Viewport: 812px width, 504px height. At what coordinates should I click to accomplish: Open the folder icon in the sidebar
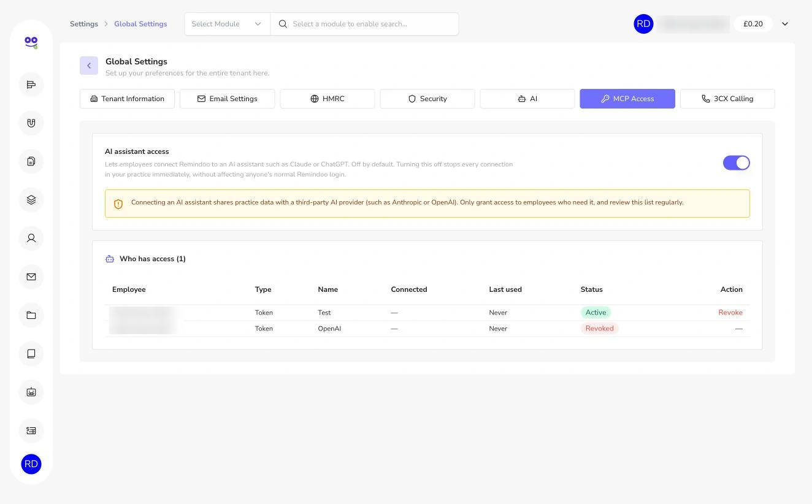(31, 315)
